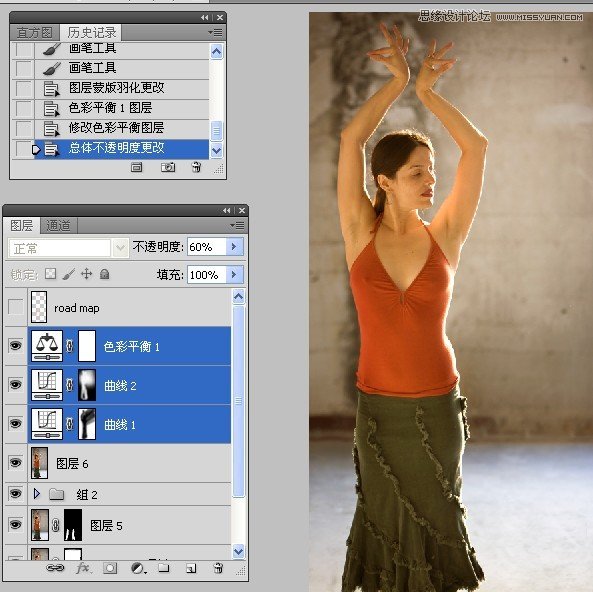Open history panel flyout menu
593x592 pixels.
pyautogui.click(x=215, y=33)
